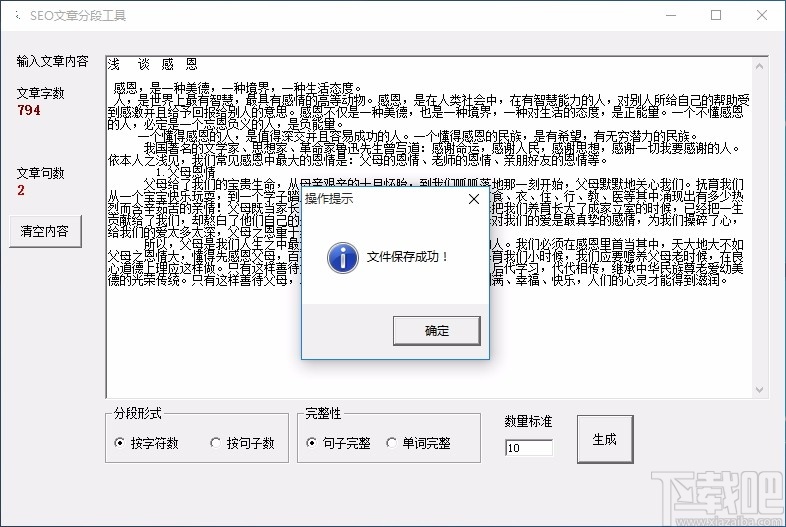Click the blue info icon in dialog

(x=343, y=258)
